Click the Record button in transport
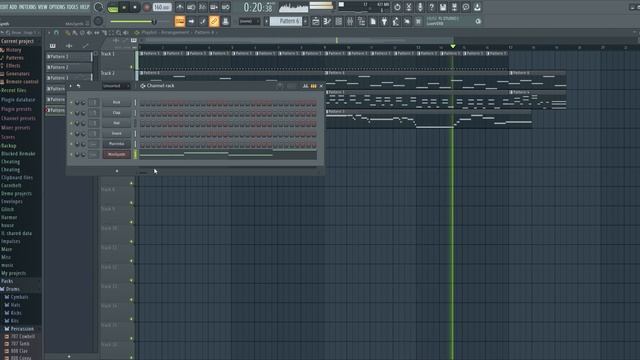This screenshot has height=360, width=640. click(x=147, y=7)
